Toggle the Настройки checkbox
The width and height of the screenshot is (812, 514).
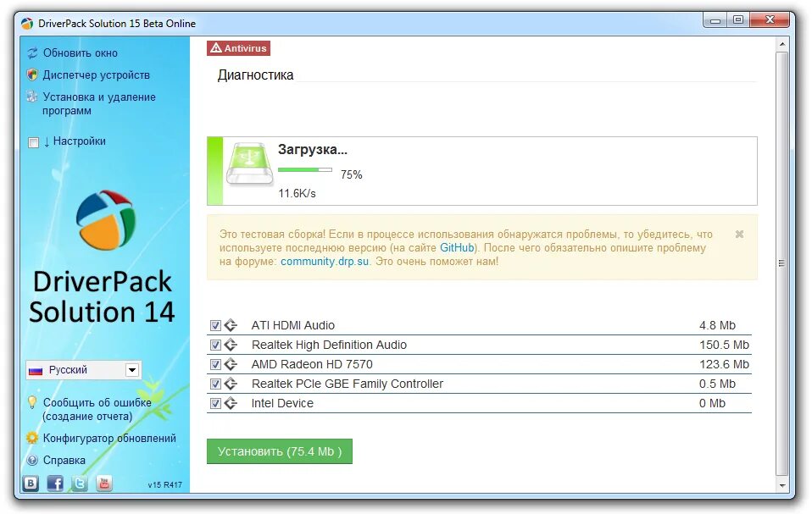coord(34,142)
